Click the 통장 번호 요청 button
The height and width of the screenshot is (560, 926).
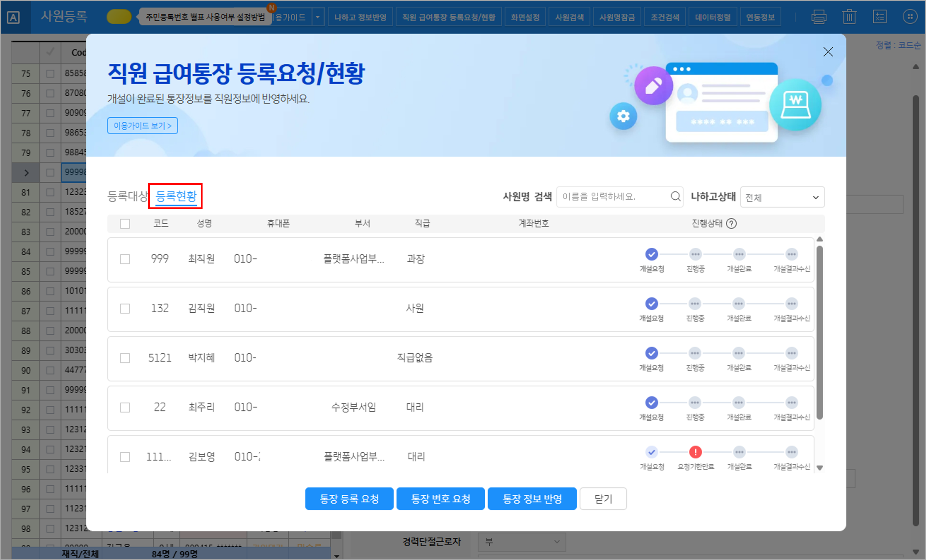440,499
